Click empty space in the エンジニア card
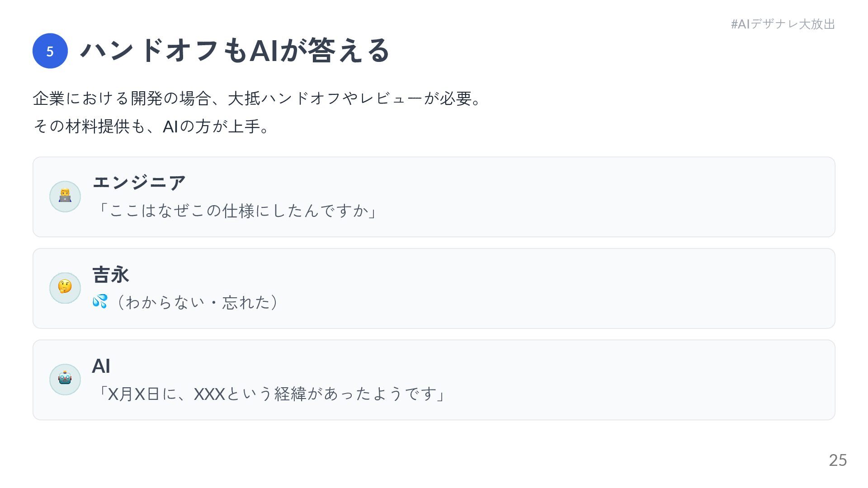 pyautogui.click(x=588, y=197)
